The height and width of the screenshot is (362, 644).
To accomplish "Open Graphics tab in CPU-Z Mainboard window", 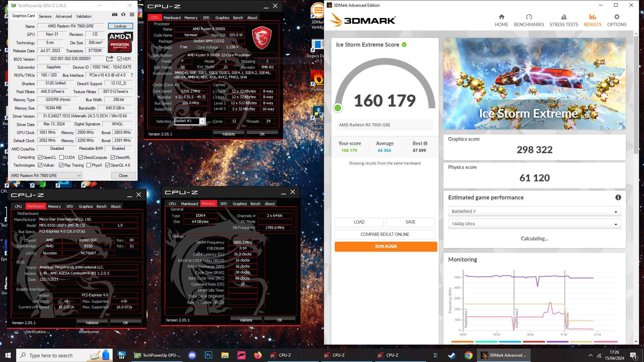I will coord(86,206).
